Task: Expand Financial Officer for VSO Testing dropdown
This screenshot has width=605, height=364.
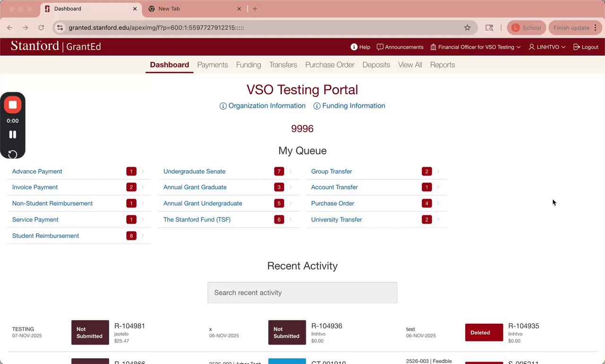Action: point(475,47)
